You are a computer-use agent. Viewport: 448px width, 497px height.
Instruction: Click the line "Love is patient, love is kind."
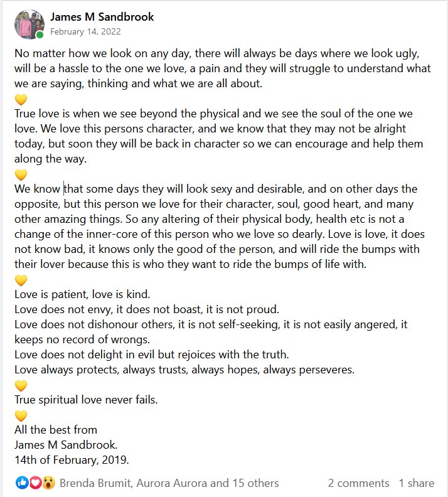pyautogui.click(x=82, y=294)
